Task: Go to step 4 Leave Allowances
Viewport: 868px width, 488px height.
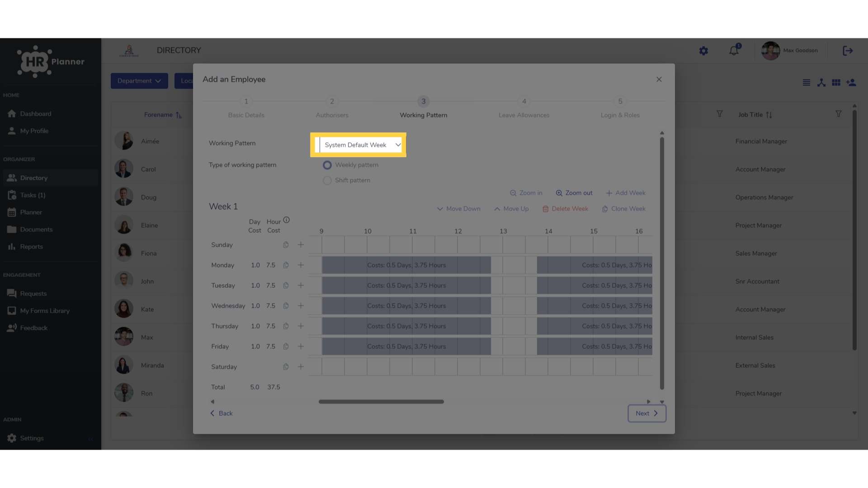Action: click(524, 108)
